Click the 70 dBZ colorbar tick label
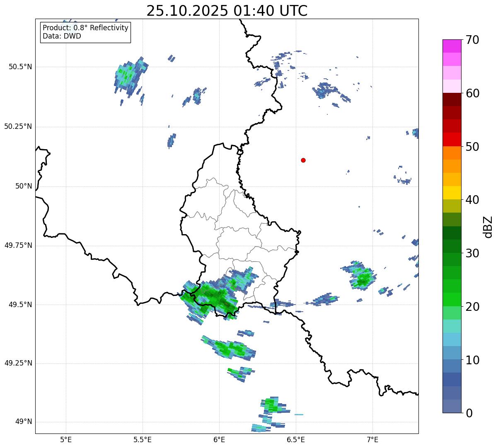Viewport: 498px width, 448px height. pos(472,40)
